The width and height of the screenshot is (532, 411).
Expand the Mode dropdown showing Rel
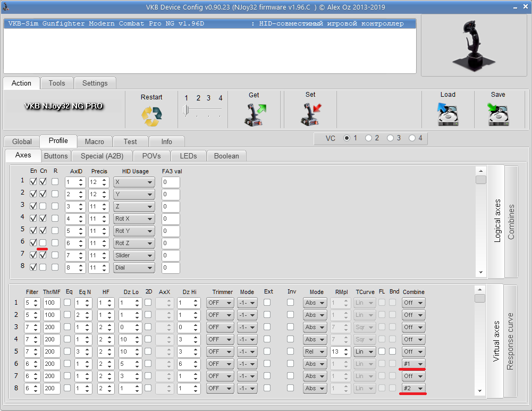tap(315, 351)
